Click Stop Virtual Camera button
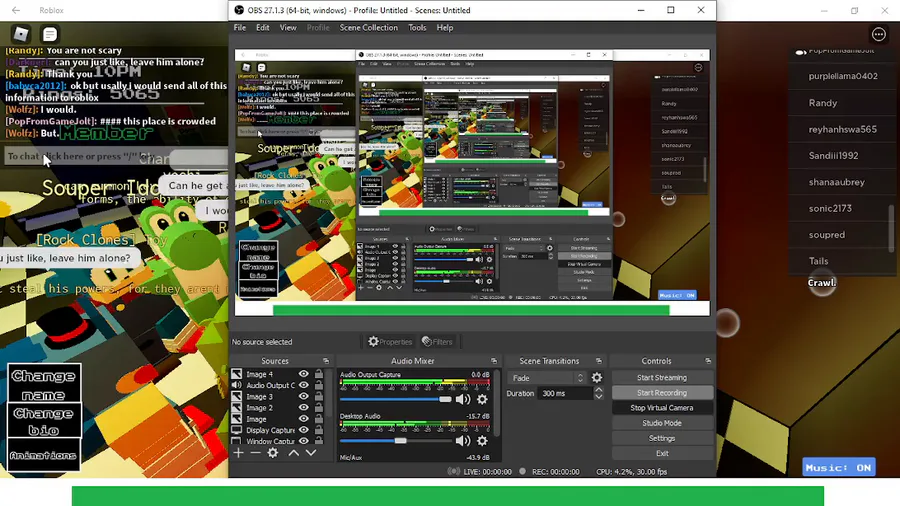The width and height of the screenshot is (900, 506). pyautogui.click(x=662, y=408)
